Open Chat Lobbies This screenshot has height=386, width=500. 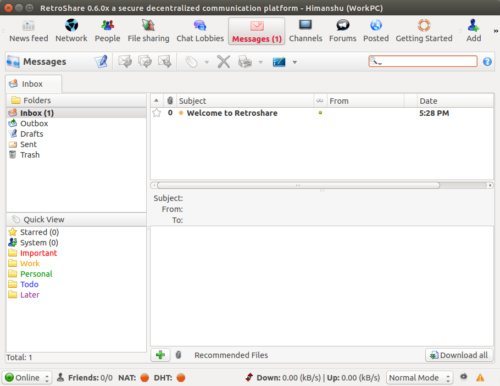click(x=200, y=31)
